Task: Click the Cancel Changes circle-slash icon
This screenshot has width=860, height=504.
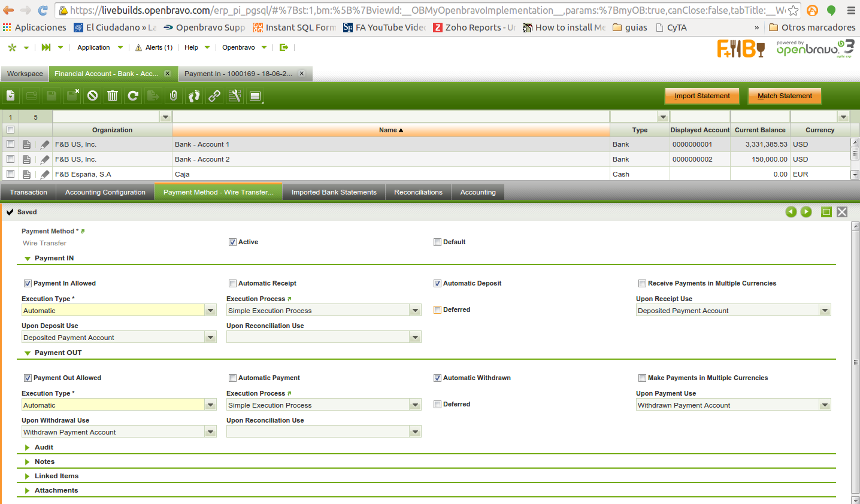Action: pyautogui.click(x=92, y=96)
